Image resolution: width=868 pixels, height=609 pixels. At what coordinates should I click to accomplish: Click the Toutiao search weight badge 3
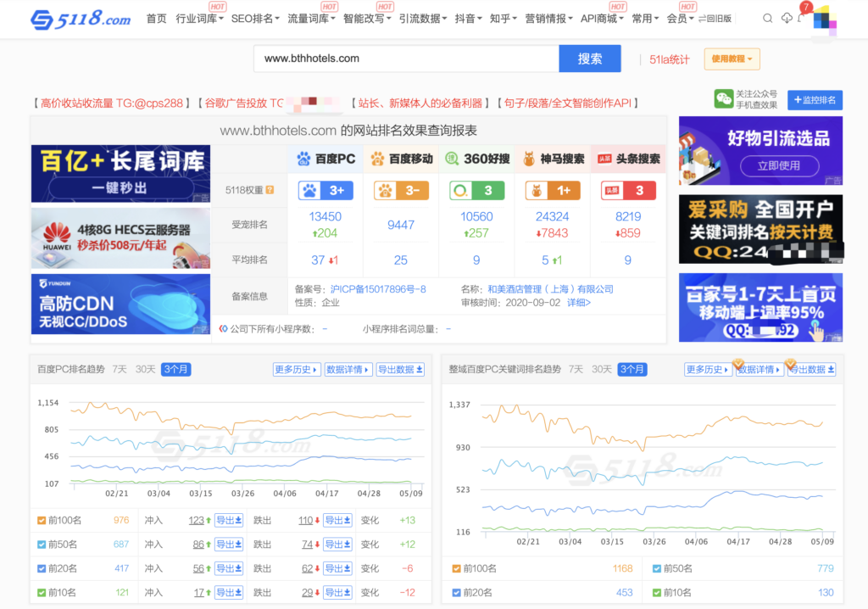click(x=628, y=191)
